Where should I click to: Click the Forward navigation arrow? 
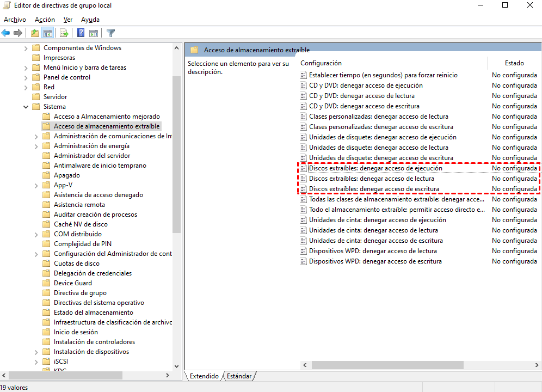pyautogui.click(x=18, y=33)
